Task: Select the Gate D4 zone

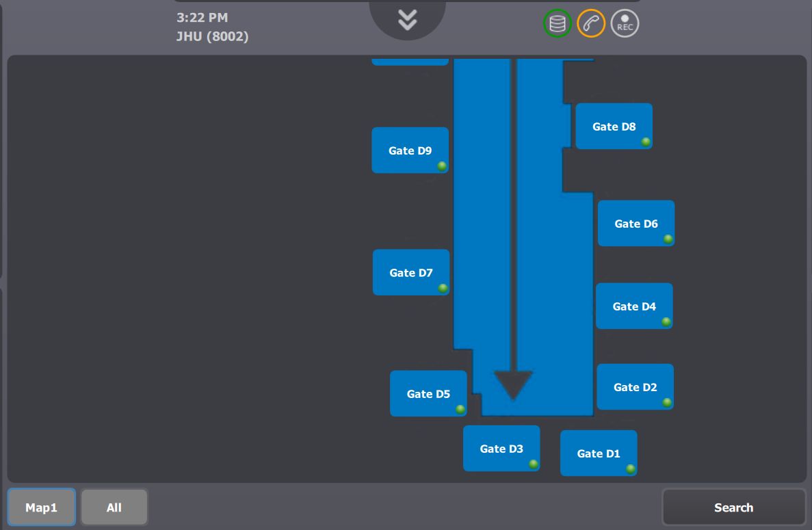Action: tap(634, 306)
